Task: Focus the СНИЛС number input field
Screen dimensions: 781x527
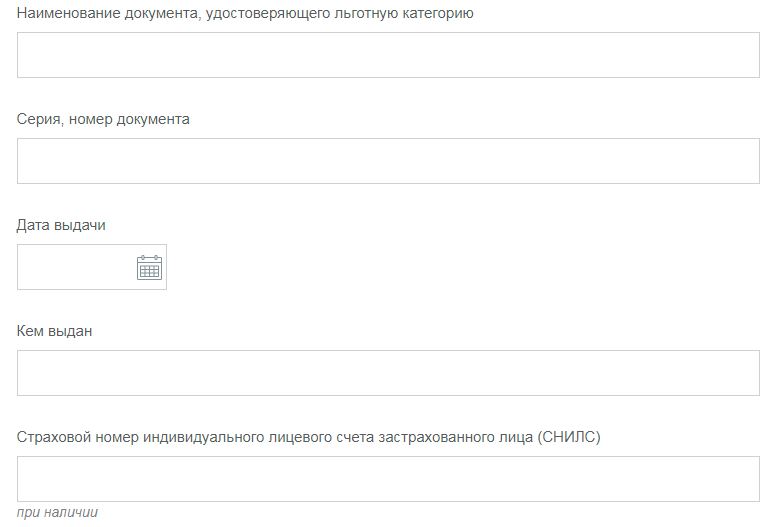Action: click(388, 479)
